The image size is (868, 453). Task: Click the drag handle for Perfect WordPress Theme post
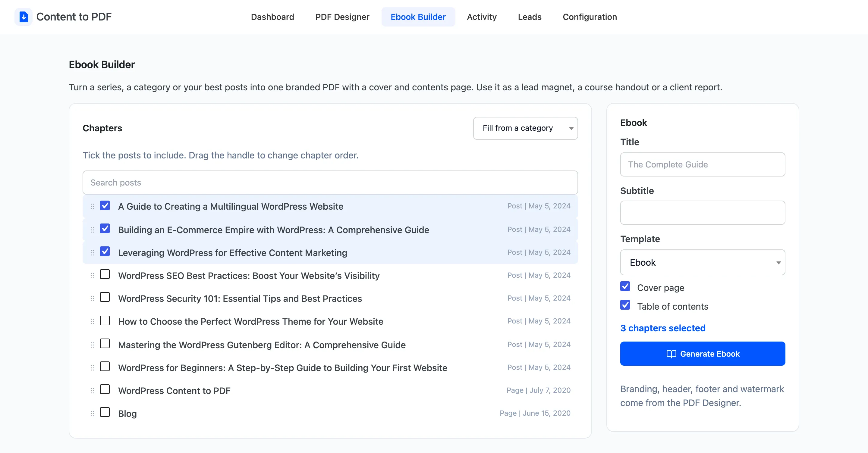(x=92, y=321)
